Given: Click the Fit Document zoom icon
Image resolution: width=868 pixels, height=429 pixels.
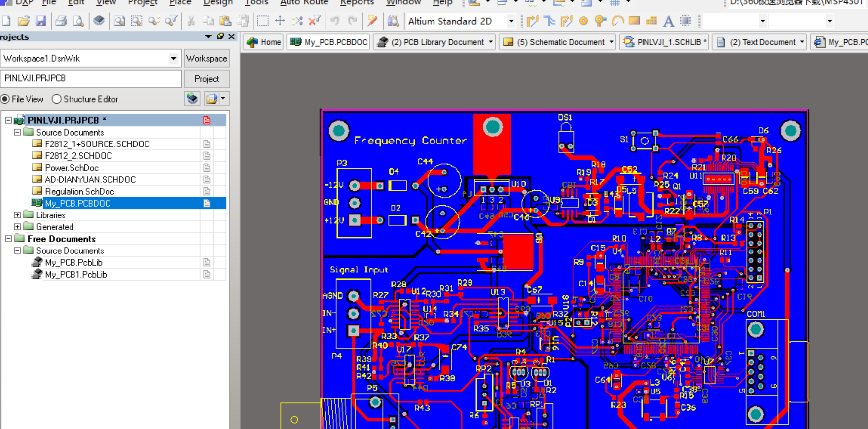Looking at the screenshot, I should click(x=119, y=21).
